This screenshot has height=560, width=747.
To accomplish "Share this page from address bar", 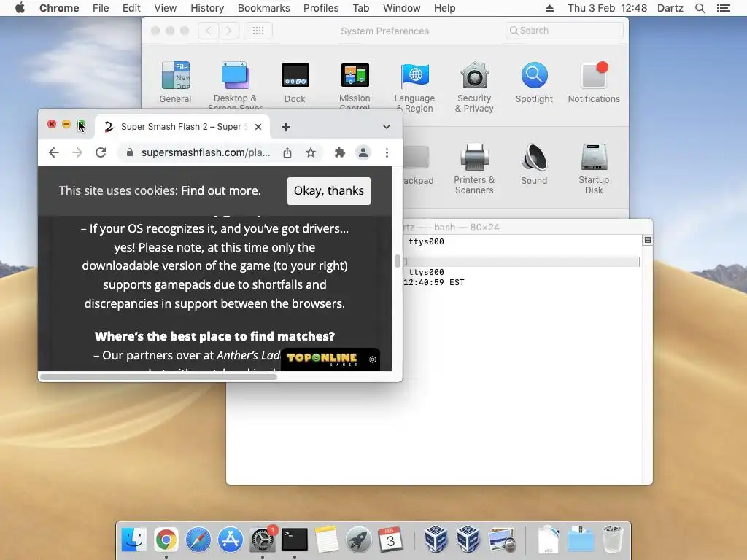I will [x=287, y=152].
